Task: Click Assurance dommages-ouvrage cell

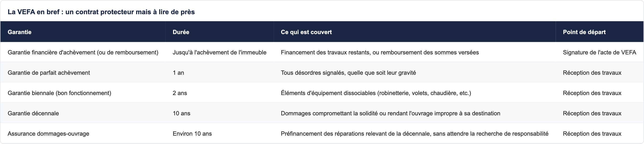Action: pyautogui.click(x=83, y=133)
